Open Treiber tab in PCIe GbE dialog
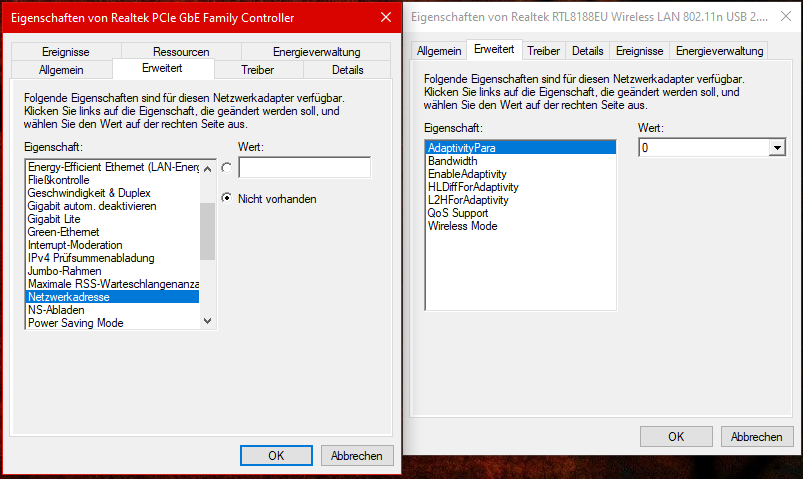This screenshot has width=803, height=479. (x=258, y=70)
